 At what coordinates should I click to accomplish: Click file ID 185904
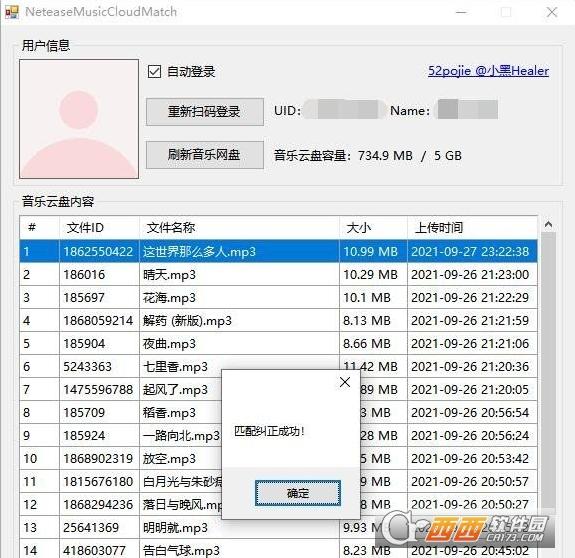(x=84, y=344)
